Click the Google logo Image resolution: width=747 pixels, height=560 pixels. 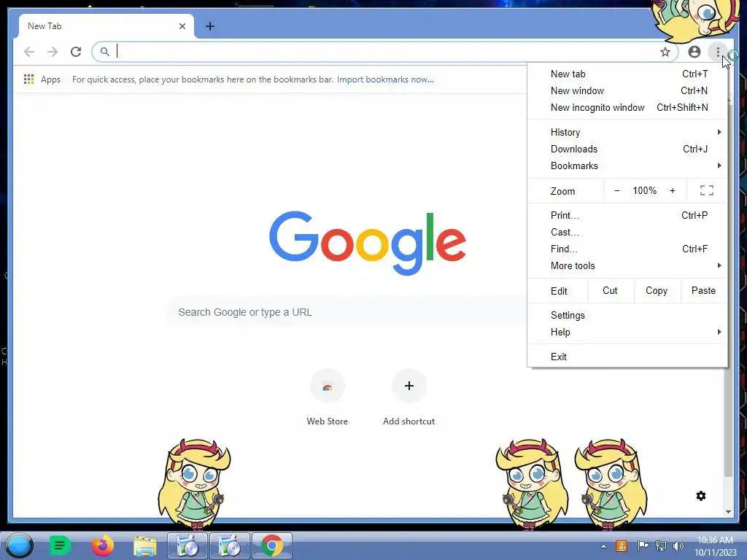(x=368, y=243)
